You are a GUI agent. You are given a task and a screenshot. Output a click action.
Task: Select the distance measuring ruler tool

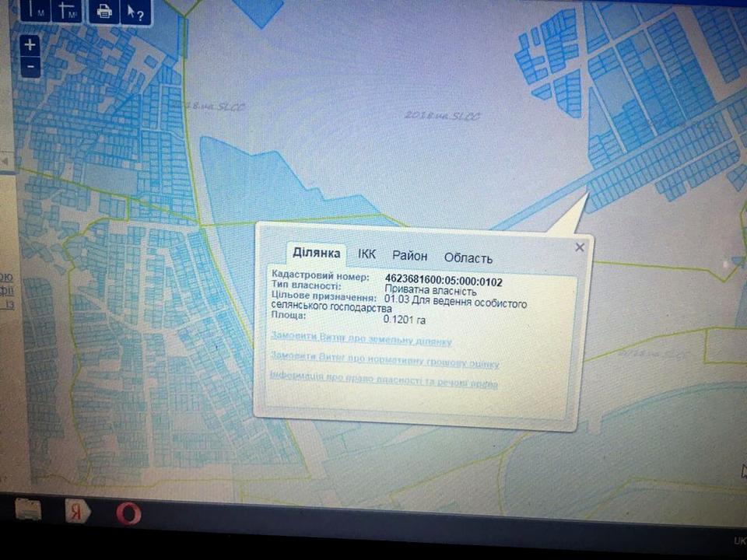click(x=35, y=10)
